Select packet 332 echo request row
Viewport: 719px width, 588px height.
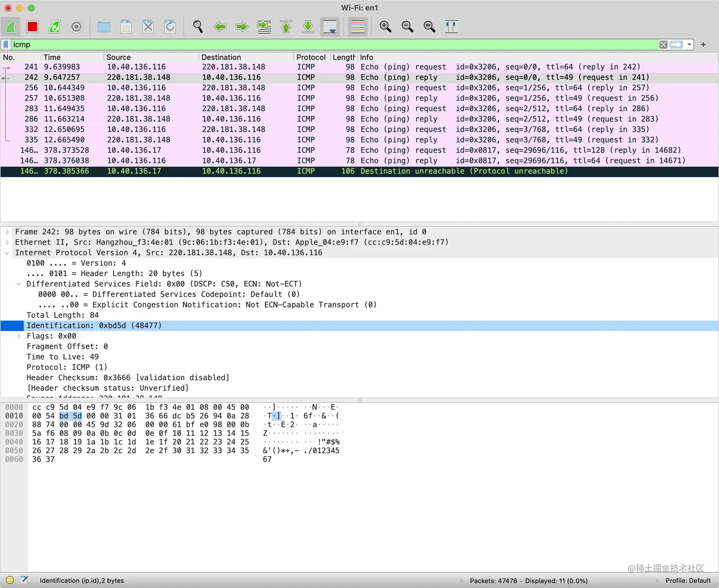click(359, 130)
